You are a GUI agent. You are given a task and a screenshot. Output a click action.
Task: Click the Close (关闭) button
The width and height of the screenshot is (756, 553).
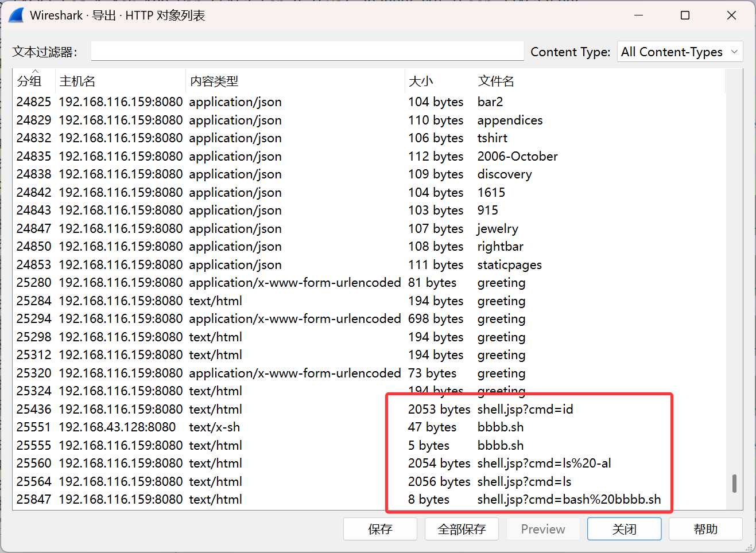tap(624, 529)
